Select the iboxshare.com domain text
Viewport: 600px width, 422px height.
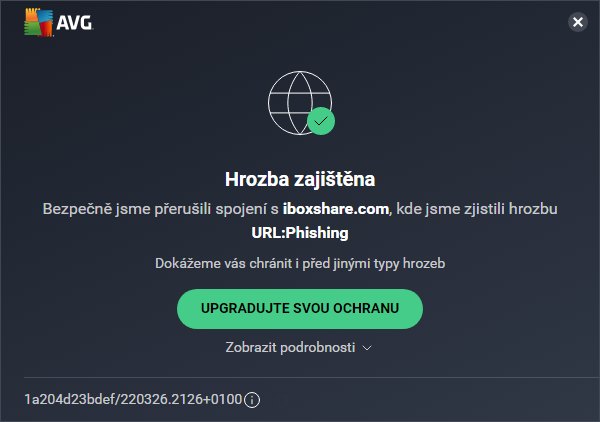(x=336, y=209)
